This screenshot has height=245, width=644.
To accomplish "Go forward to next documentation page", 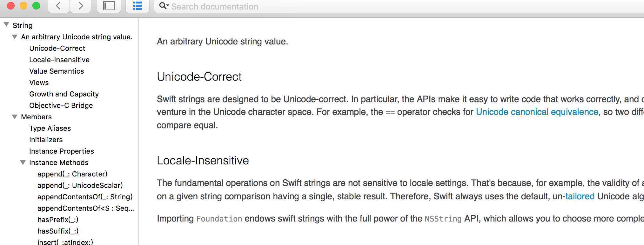I will coord(81,6).
